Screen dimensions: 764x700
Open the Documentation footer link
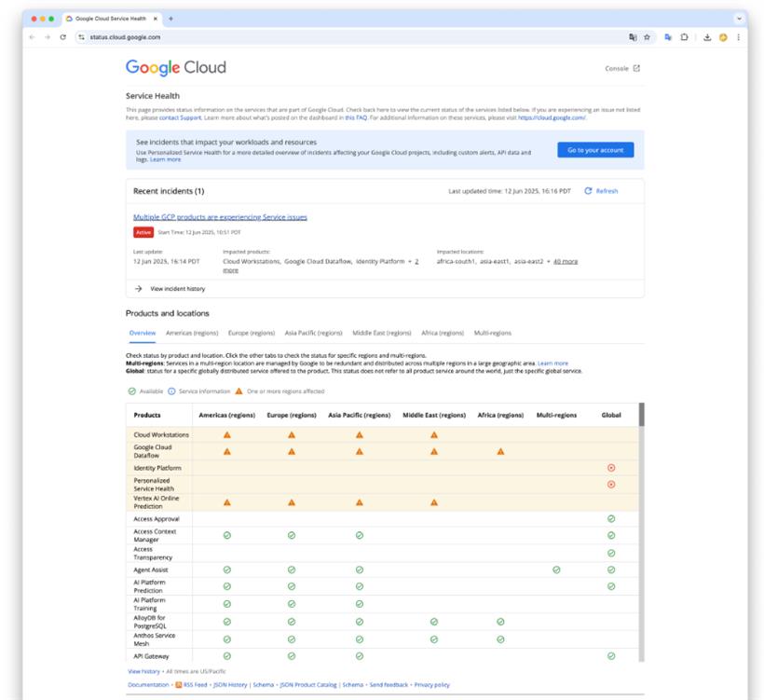[x=148, y=685]
